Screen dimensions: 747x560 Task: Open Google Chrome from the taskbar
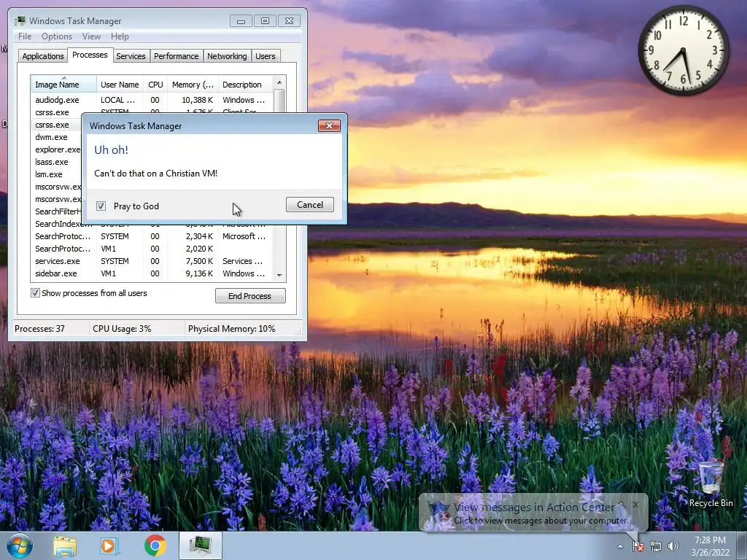(155, 546)
